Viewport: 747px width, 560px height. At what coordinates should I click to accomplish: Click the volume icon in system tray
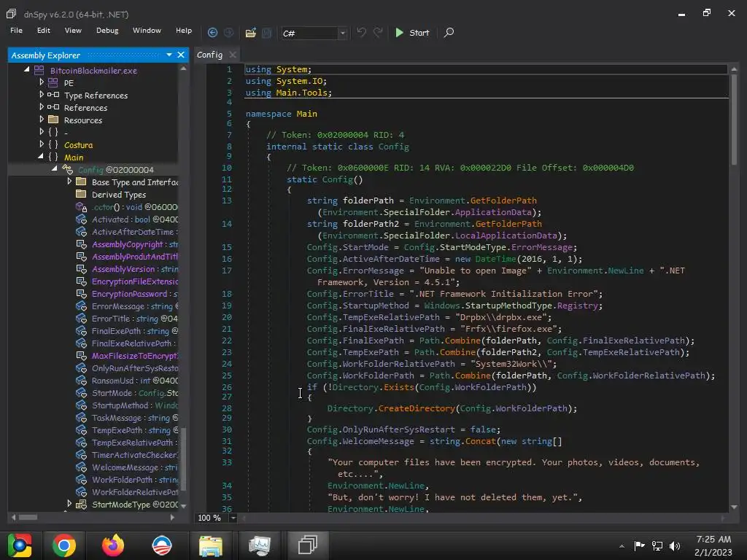point(675,545)
